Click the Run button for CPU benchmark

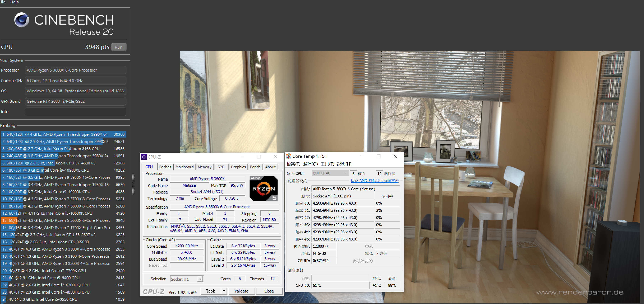119,47
